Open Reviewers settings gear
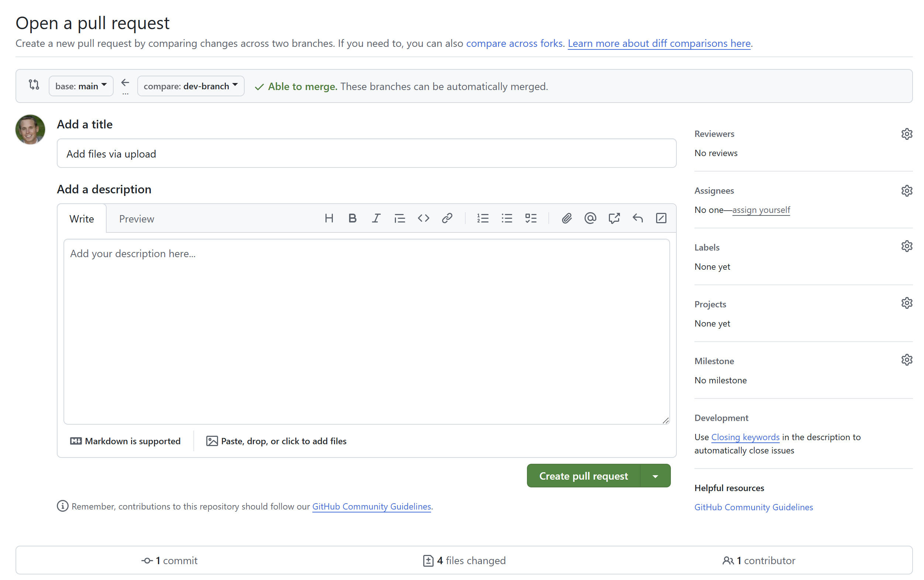 tap(906, 134)
